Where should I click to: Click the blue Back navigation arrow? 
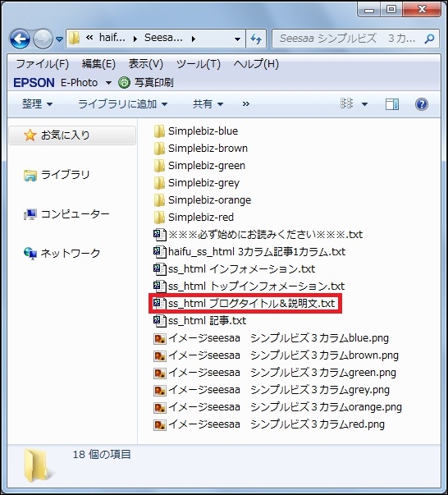pos(21,39)
